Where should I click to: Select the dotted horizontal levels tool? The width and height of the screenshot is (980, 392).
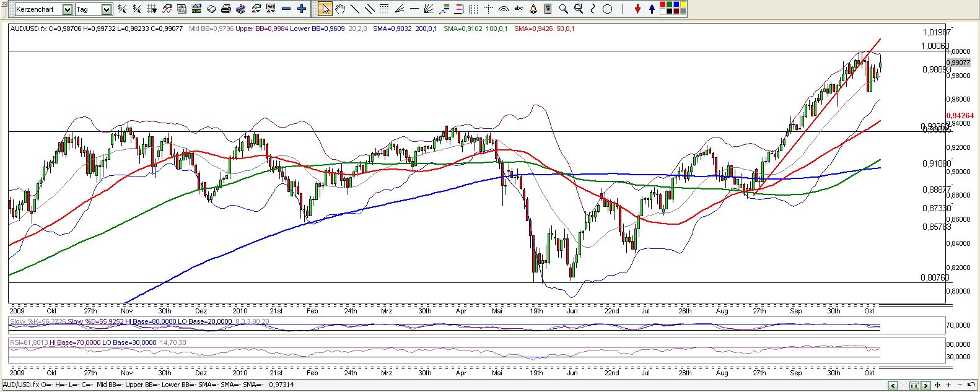[x=384, y=9]
